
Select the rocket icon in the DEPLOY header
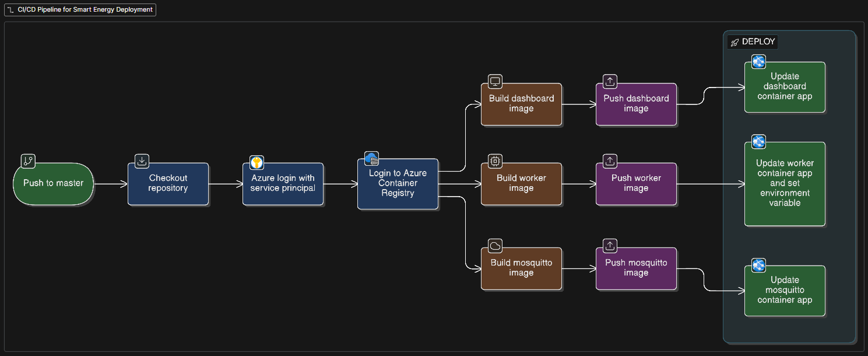tap(735, 41)
